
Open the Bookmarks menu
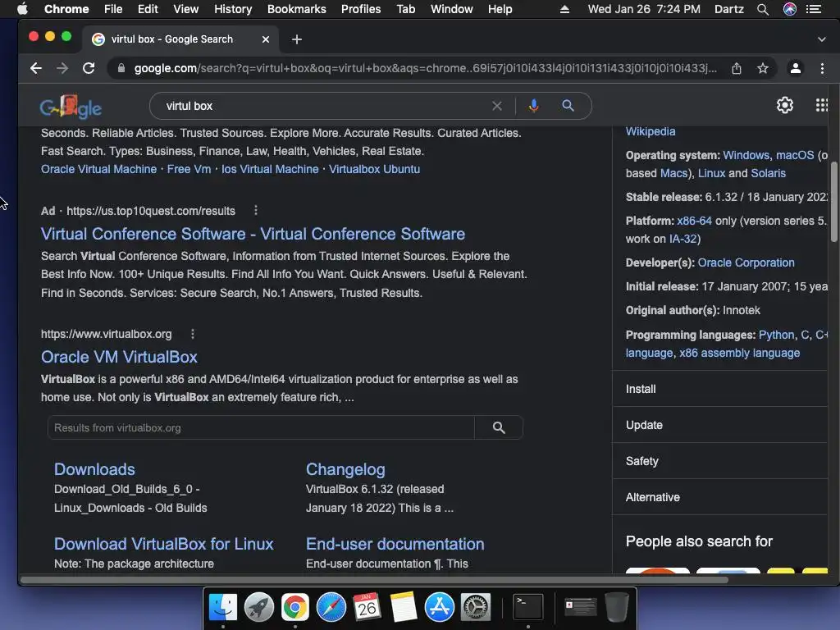(297, 9)
